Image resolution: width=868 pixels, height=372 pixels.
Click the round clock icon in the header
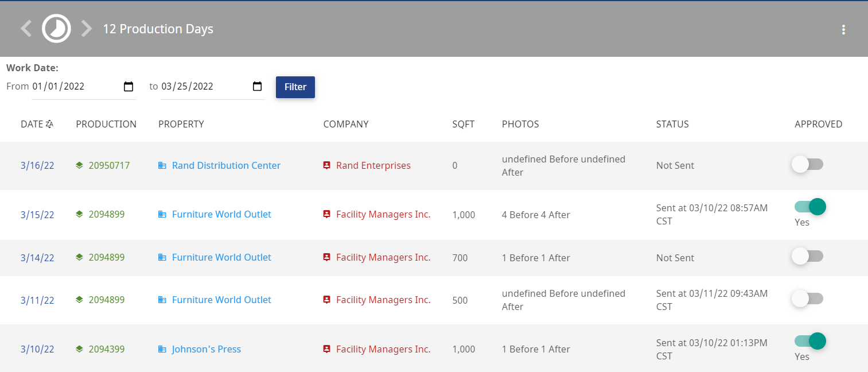pyautogui.click(x=56, y=28)
